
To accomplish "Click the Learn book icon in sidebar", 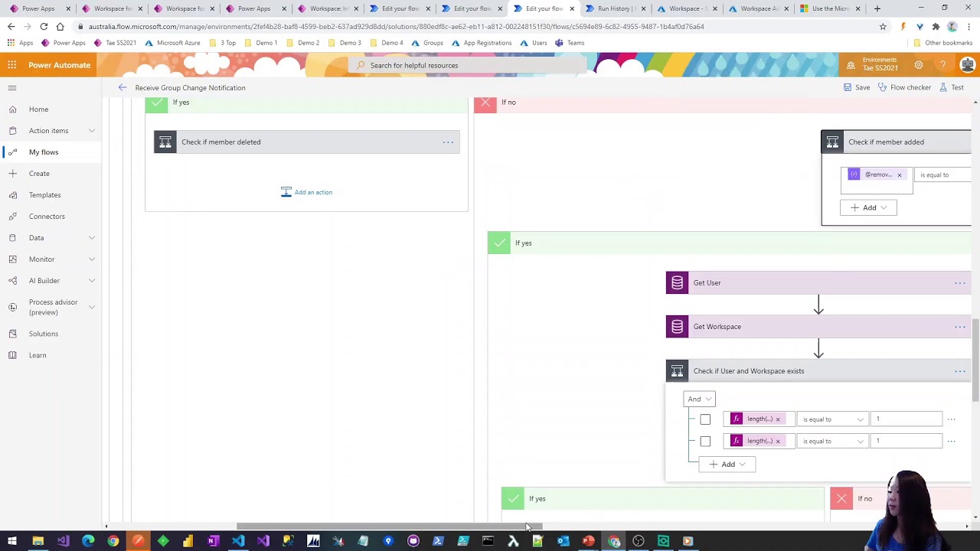I will pos(13,355).
